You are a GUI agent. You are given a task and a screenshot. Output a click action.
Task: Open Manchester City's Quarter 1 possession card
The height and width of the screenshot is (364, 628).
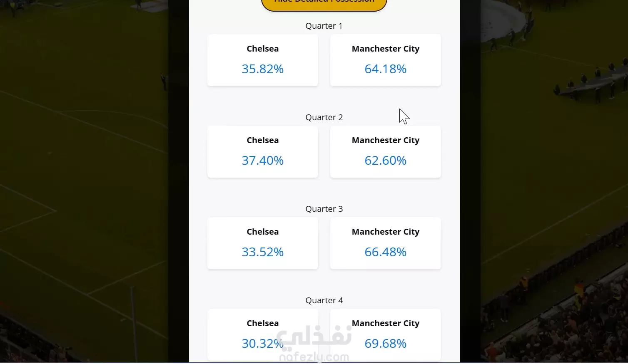click(x=386, y=60)
